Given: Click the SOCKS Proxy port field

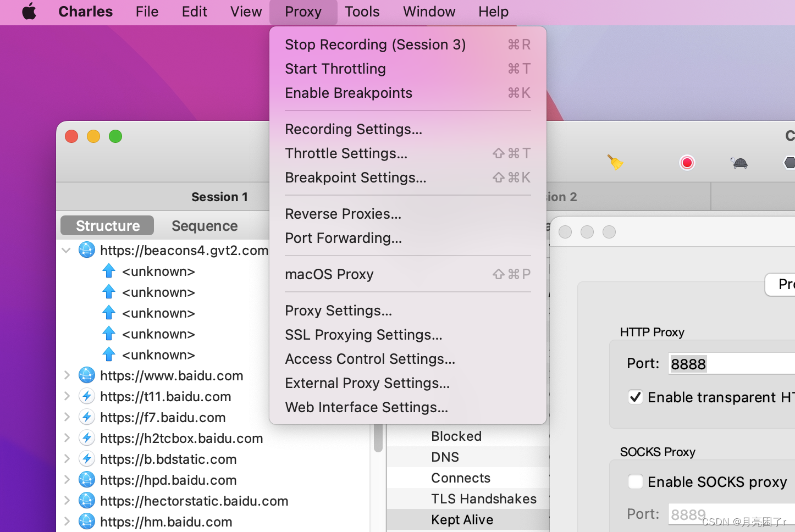Looking at the screenshot, I should pyautogui.click(x=731, y=514).
